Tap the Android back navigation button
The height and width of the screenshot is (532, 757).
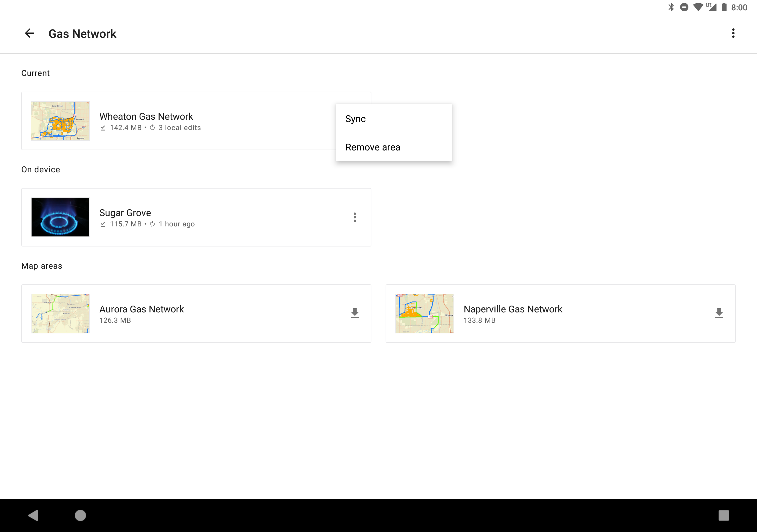click(33, 515)
